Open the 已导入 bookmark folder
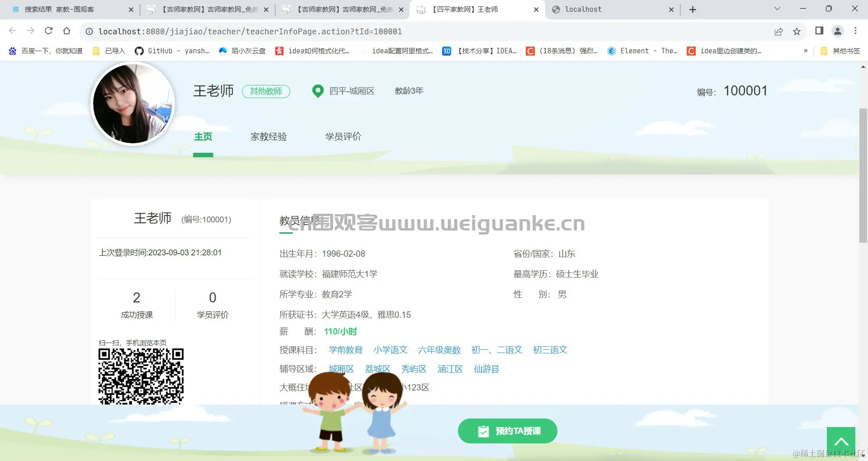Image resolution: width=868 pixels, height=461 pixels. [109, 51]
